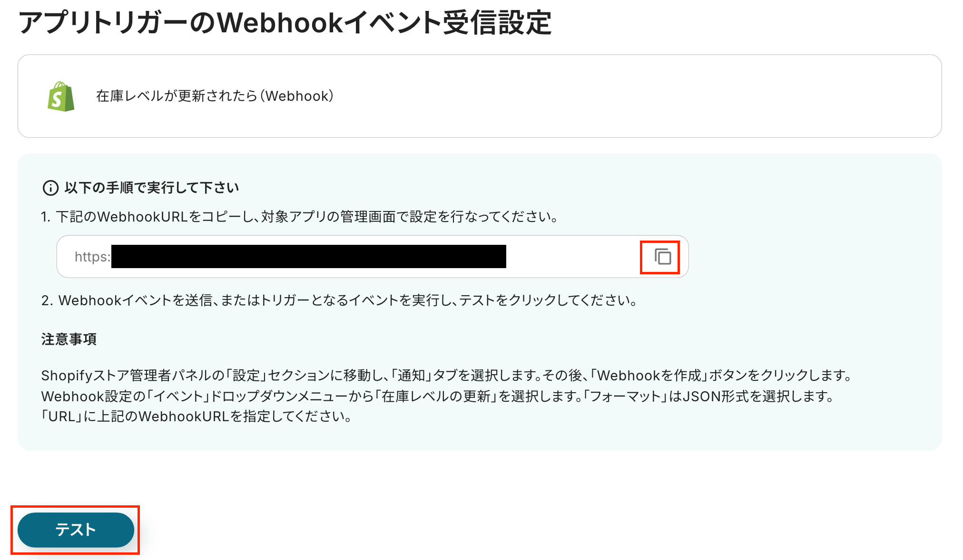Focus the Webhook URL text field
The height and width of the screenshot is (560, 963).
pos(372,257)
